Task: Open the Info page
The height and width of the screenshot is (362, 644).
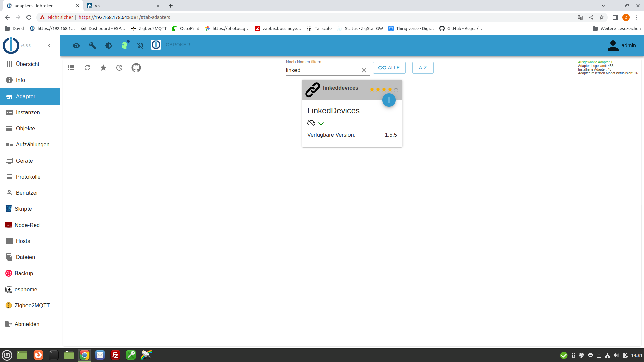Action: [30, 80]
